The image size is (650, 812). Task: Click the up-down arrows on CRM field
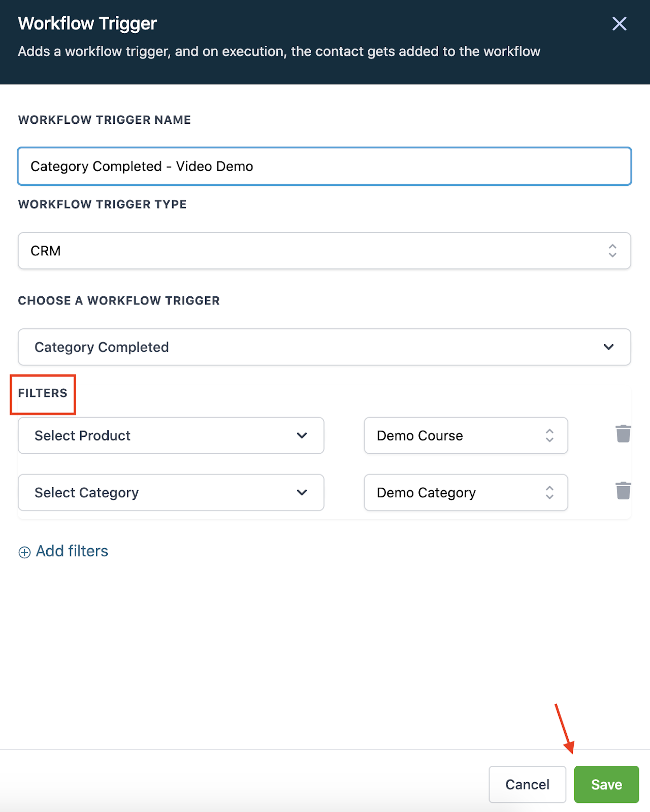click(612, 251)
